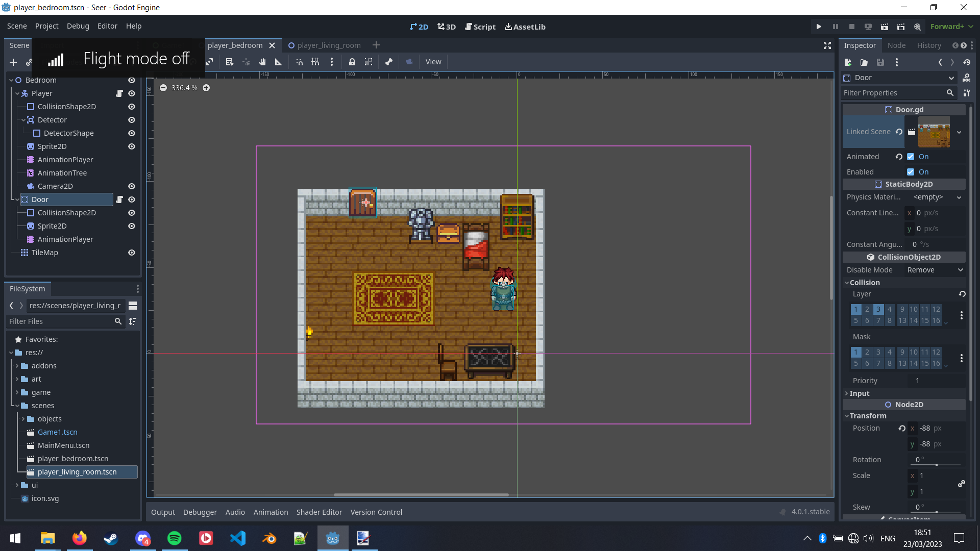
Task: Toggle collision Mask layer 3
Action: (x=878, y=352)
